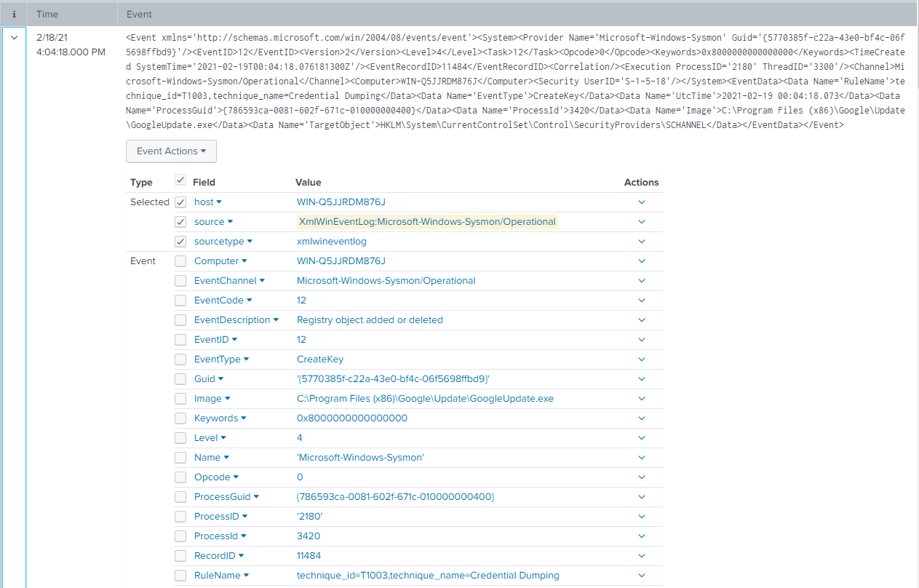Open actions chevron for EventDescription row
919x588 pixels.
pos(641,320)
